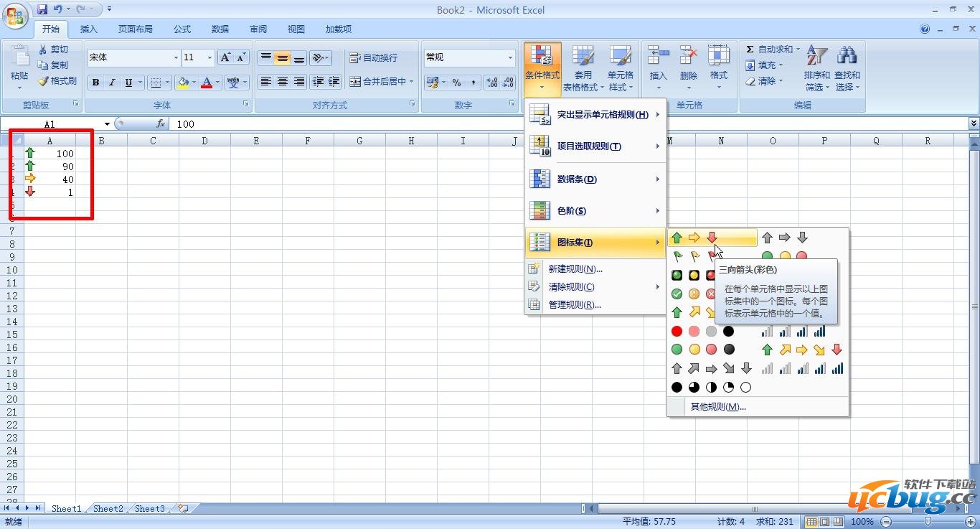This screenshot has width=980, height=529.
Task: Open the fill color dropdown arrow
Action: 194,82
